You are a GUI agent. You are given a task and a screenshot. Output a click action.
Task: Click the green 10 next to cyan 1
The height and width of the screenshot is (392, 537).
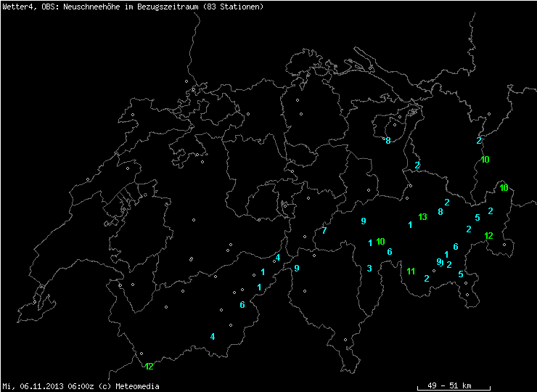pyautogui.click(x=381, y=242)
